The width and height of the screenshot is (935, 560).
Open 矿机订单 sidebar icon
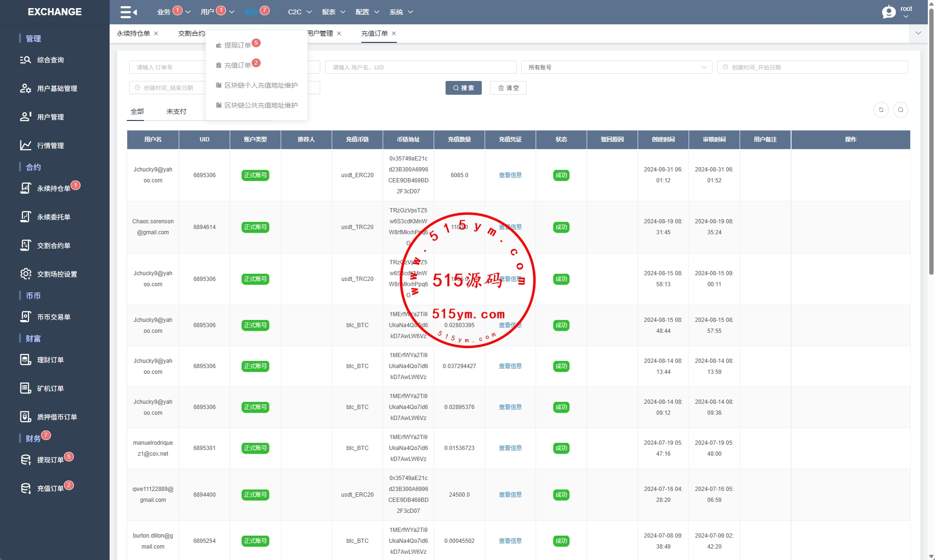(x=25, y=388)
